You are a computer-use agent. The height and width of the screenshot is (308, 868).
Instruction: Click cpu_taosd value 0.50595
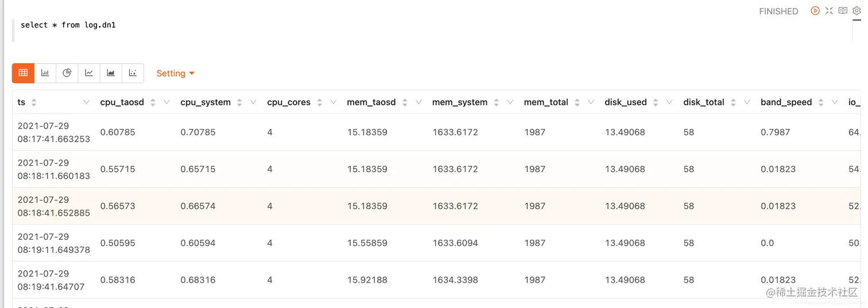point(118,243)
